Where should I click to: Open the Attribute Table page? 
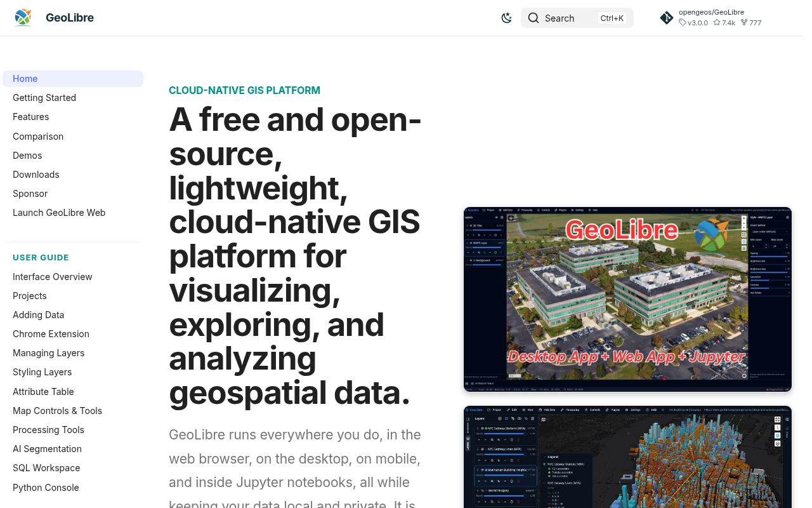coord(43,392)
